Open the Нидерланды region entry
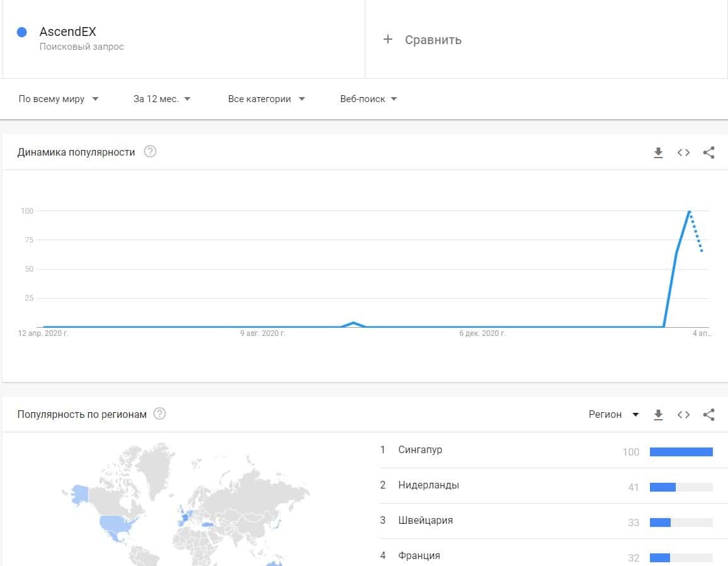The image size is (728, 566). [x=428, y=485]
